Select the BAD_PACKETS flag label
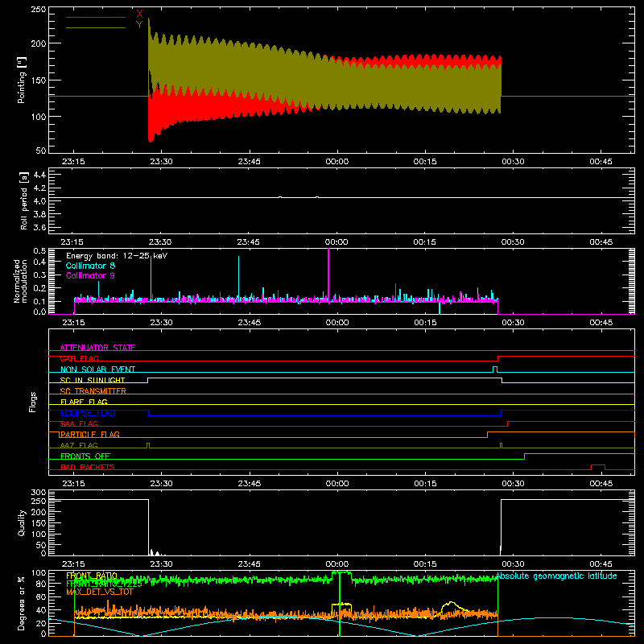 88,467
